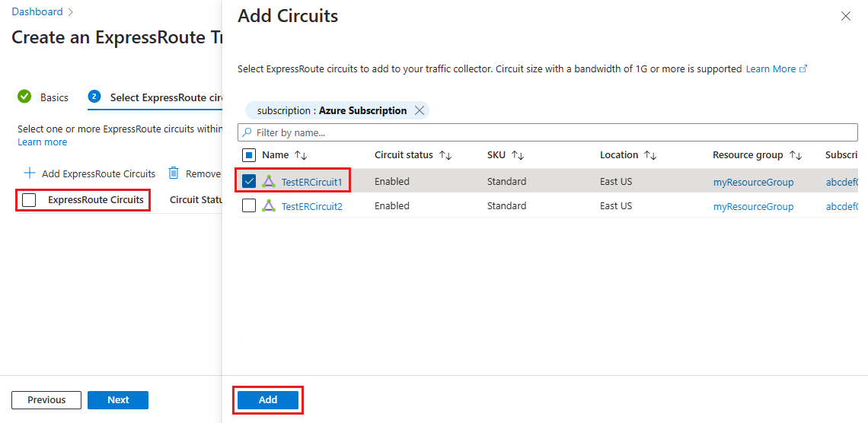Click the Previous button
Screen dimensions: 868x423
pos(46,399)
